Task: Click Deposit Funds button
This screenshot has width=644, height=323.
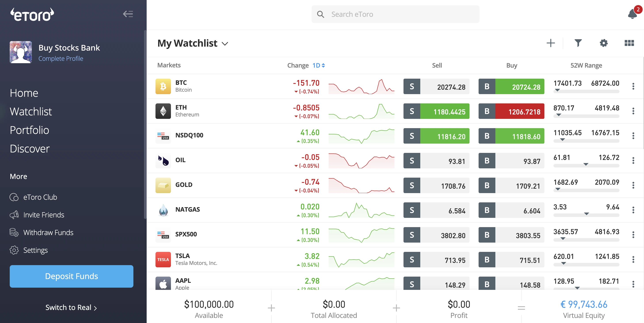Action: (x=72, y=276)
